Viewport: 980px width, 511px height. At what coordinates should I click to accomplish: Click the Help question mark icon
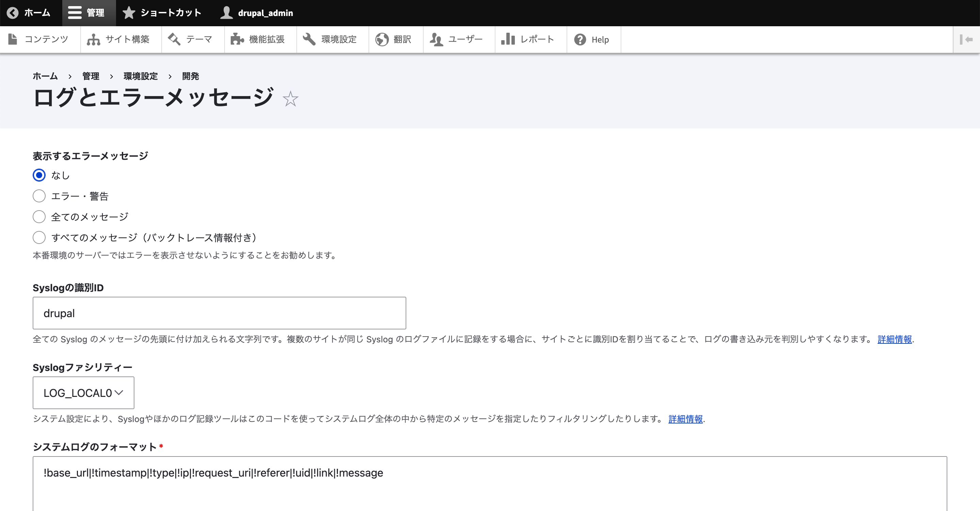[x=579, y=39]
